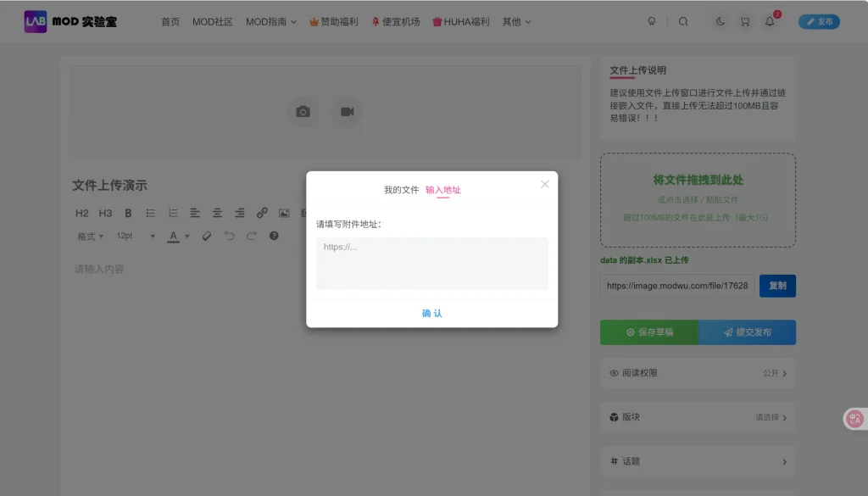Click the help question mark icon in toolbar
The height and width of the screenshot is (496, 868).
[x=274, y=236]
